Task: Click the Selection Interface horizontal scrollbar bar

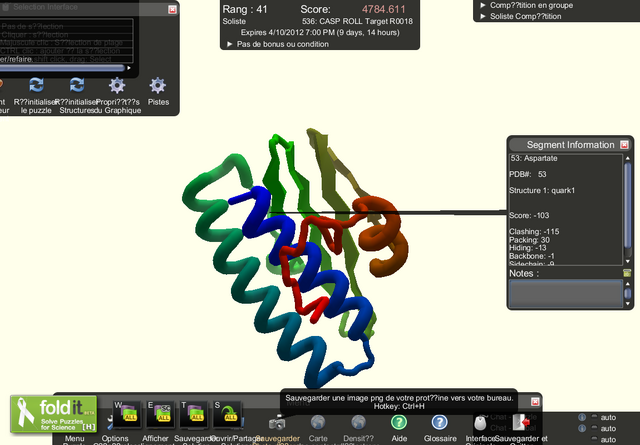Action: click(x=61, y=68)
